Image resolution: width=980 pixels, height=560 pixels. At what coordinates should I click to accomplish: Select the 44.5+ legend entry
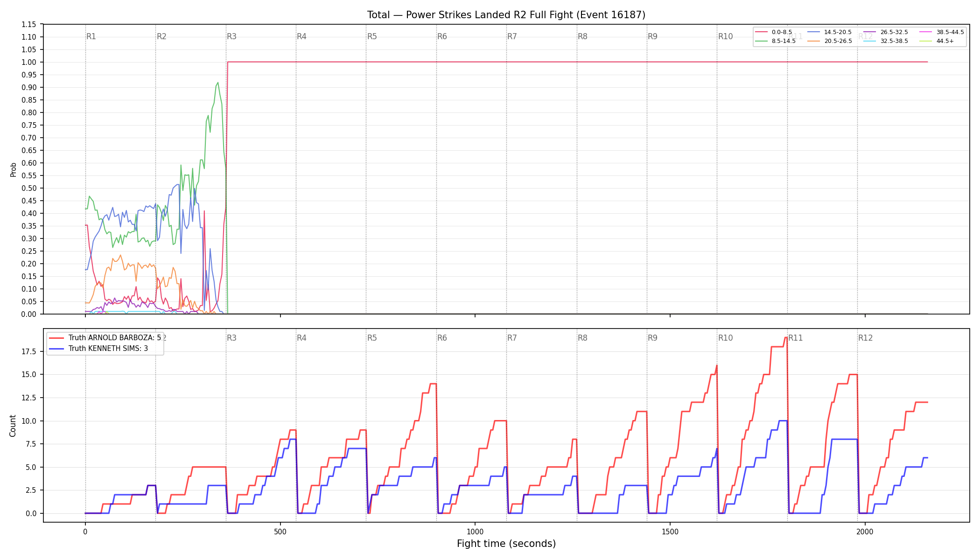(937, 41)
